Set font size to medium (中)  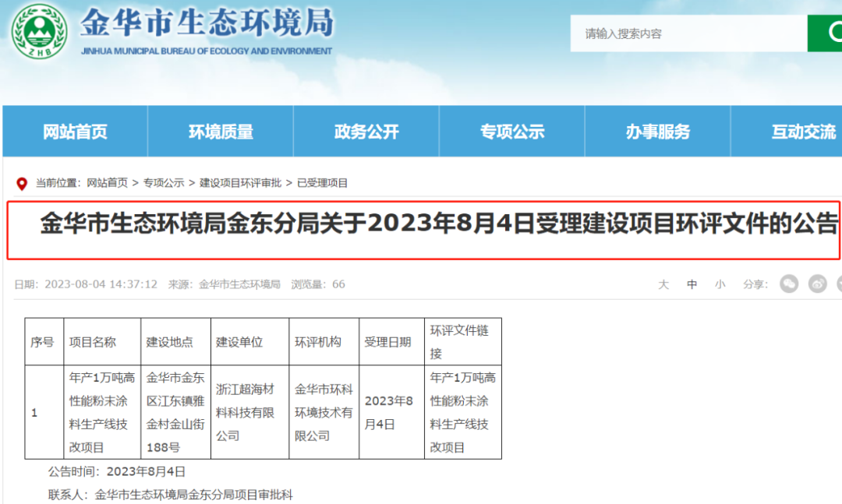coord(692,285)
